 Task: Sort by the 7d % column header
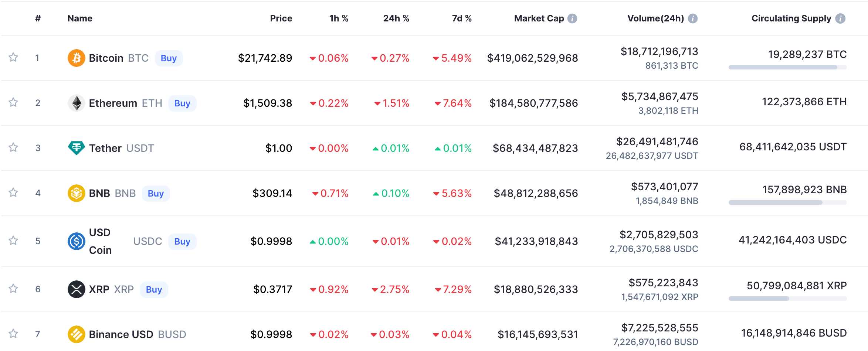coord(461,18)
